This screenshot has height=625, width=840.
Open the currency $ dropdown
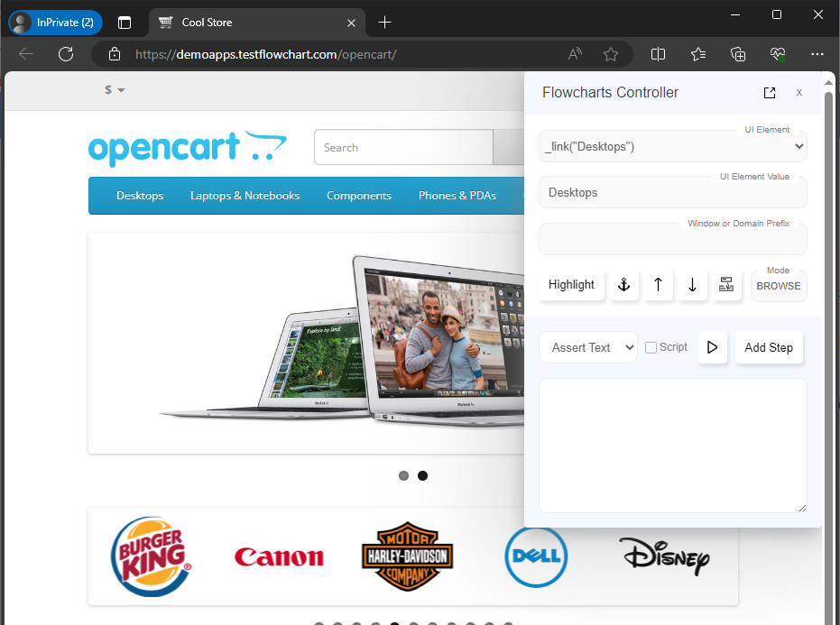coord(115,90)
